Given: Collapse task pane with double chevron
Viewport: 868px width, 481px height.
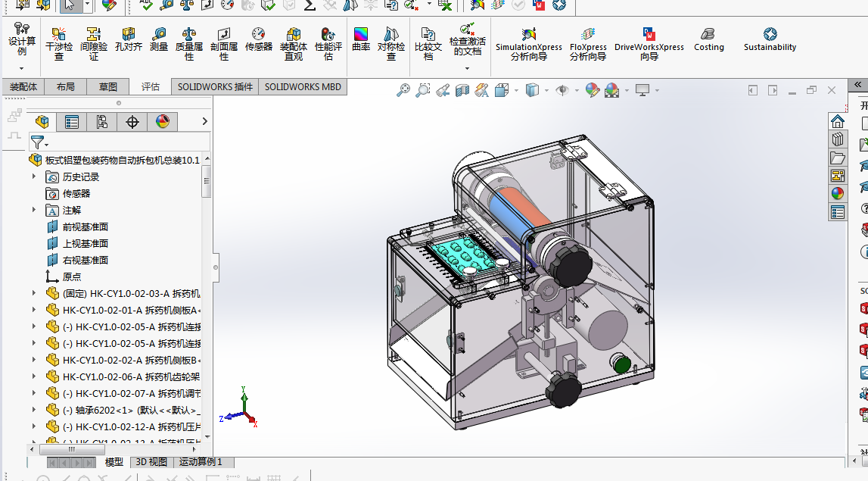Looking at the screenshot, I should (x=857, y=85).
